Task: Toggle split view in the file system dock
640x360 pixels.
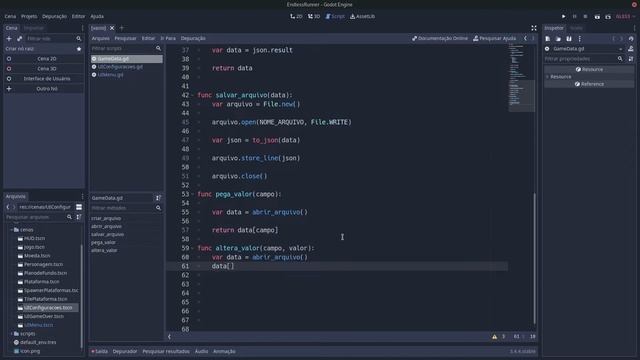Action: (x=79, y=207)
